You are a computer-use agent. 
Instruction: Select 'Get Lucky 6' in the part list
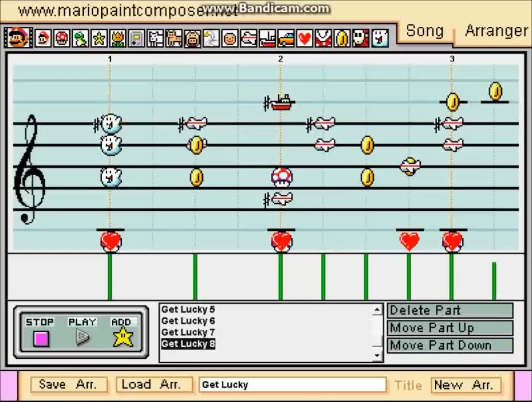click(188, 321)
